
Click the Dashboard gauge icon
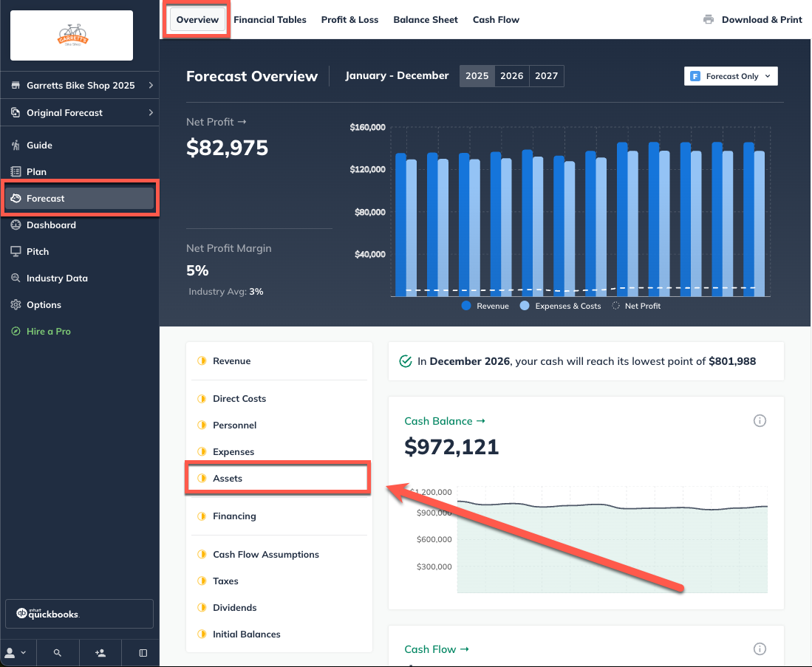tap(16, 225)
